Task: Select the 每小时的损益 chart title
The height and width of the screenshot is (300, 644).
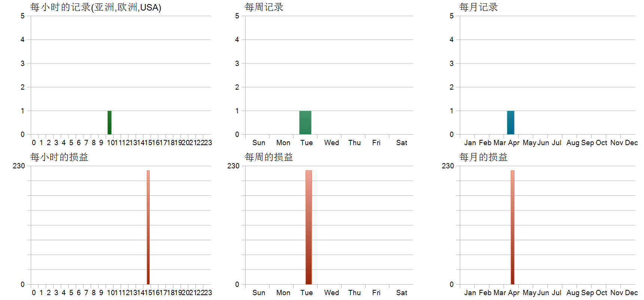Action: (59, 157)
